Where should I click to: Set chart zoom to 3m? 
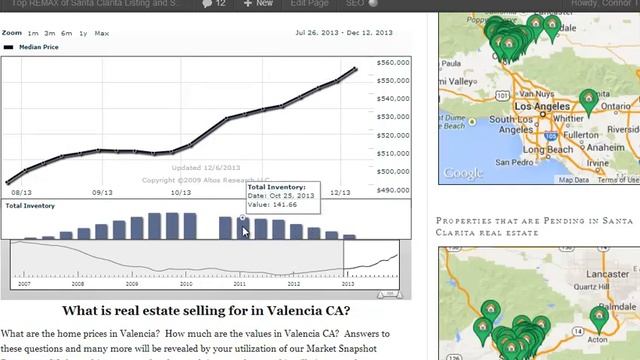pos(50,33)
